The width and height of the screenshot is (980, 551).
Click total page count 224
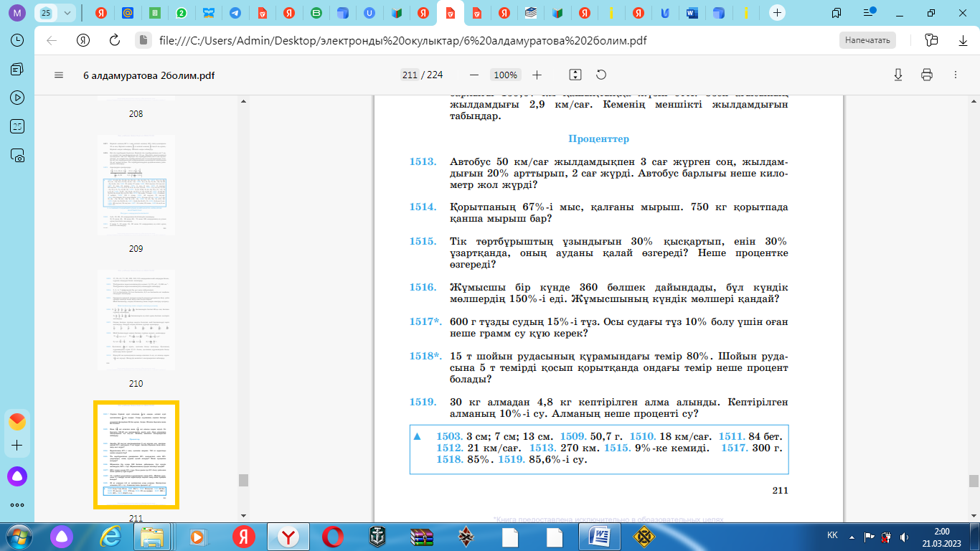[x=435, y=75]
